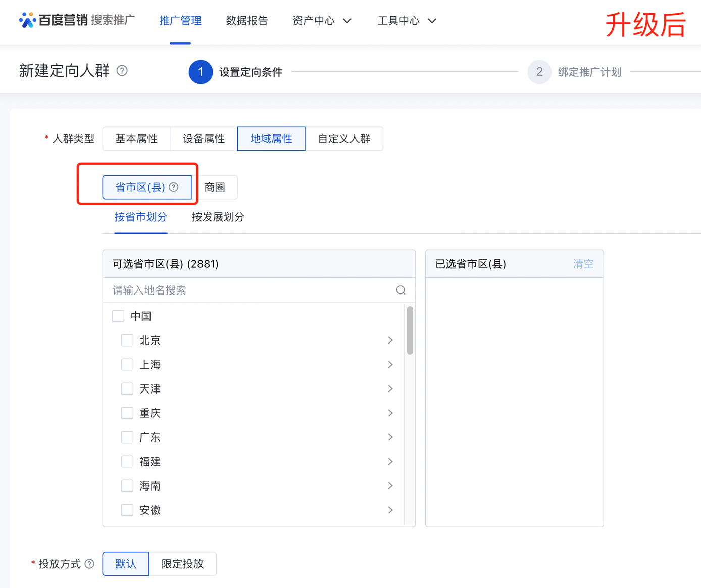Open 数据报告 in top navigation
The height and width of the screenshot is (588, 701).
247,21
